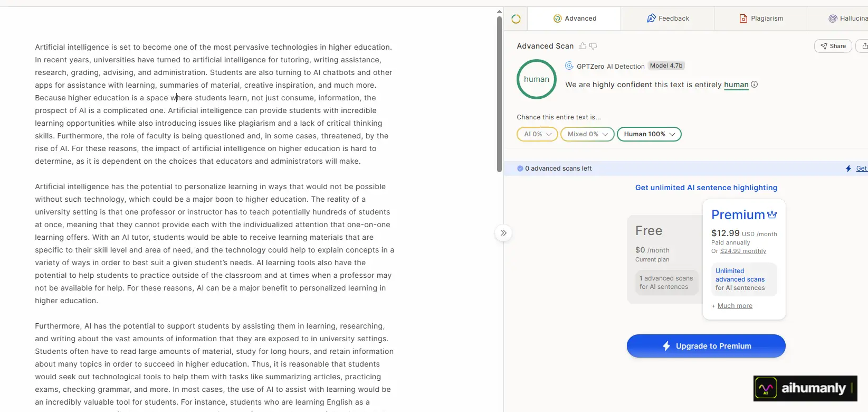This screenshot has height=412, width=868.
Task: Expand the Mixed 0% dropdown
Action: pos(587,134)
